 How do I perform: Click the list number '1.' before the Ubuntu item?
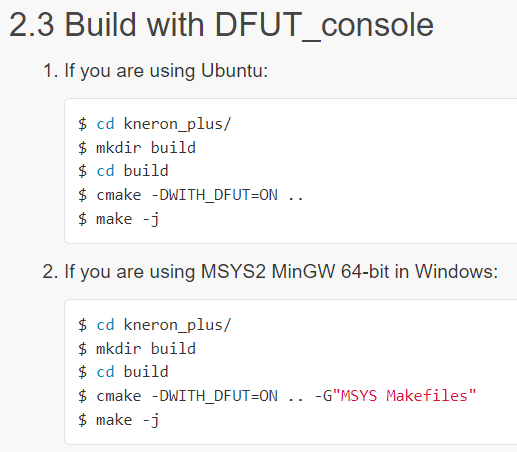tap(51, 71)
